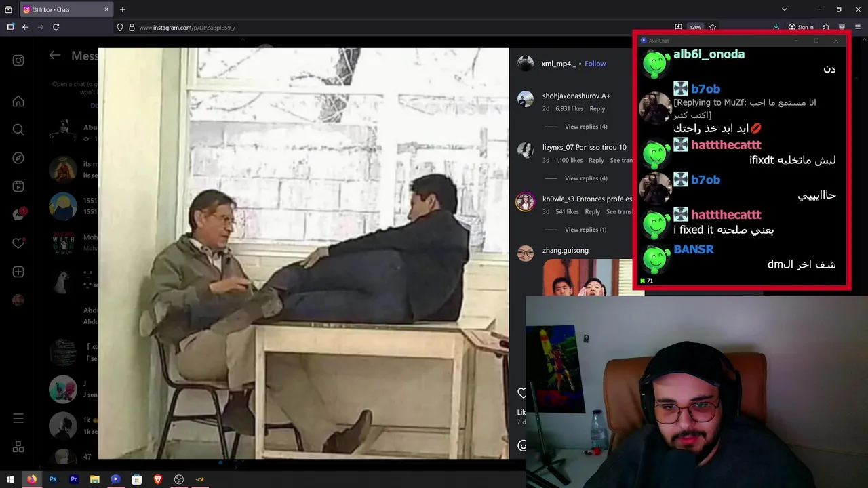Open the Meta apps grid icon
Viewport: 868px width, 488px height.
click(18, 447)
